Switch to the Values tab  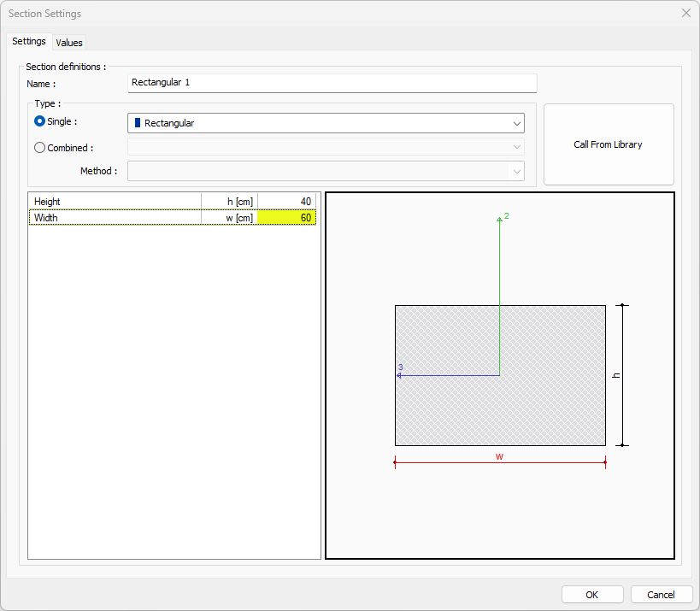tap(69, 43)
